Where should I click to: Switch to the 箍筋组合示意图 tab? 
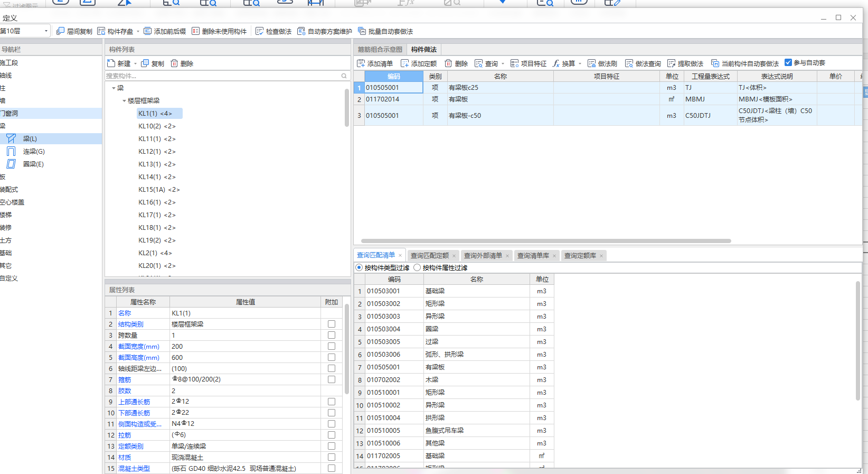coord(380,49)
